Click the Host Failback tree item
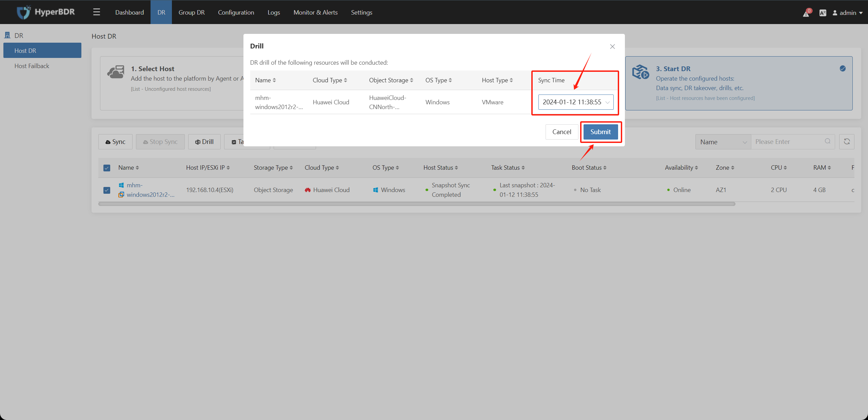This screenshot has width=868, height=420. pyautogui.click(x=32, y=66)
